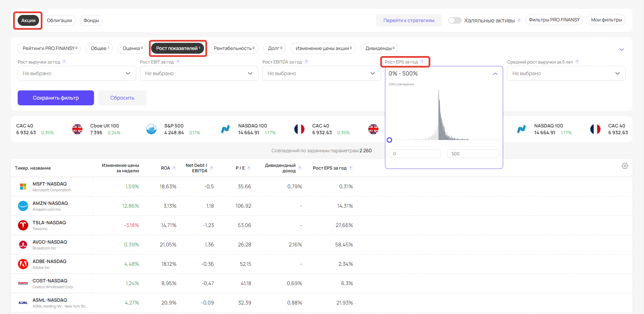Click the minimum EPS value field showing 0
Image resolution: width=644 pixels, height=314 pixels.
pos(415,154)
